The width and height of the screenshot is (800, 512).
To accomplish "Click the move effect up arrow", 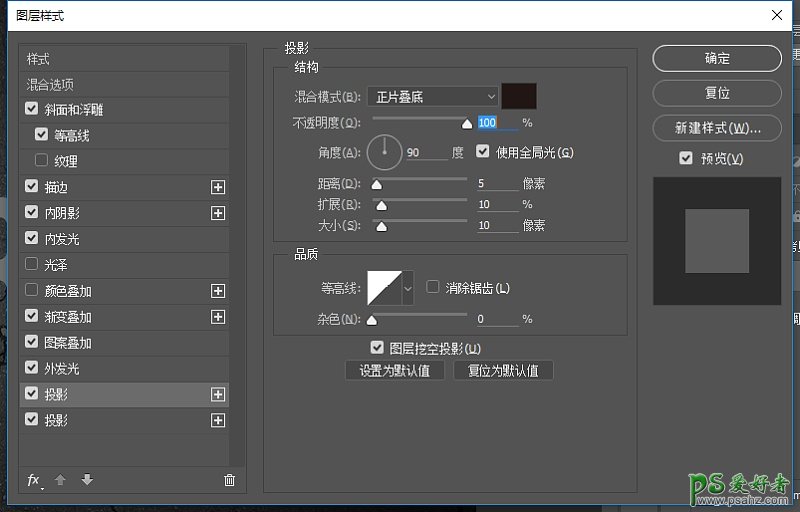I will pyautogui.click(x=60, y=480).
